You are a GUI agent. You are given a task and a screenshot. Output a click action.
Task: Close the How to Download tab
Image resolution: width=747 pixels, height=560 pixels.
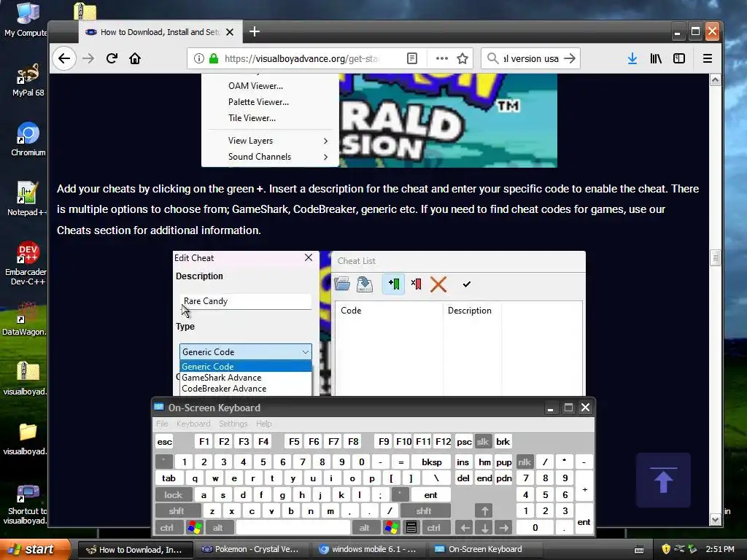(230, 32)
